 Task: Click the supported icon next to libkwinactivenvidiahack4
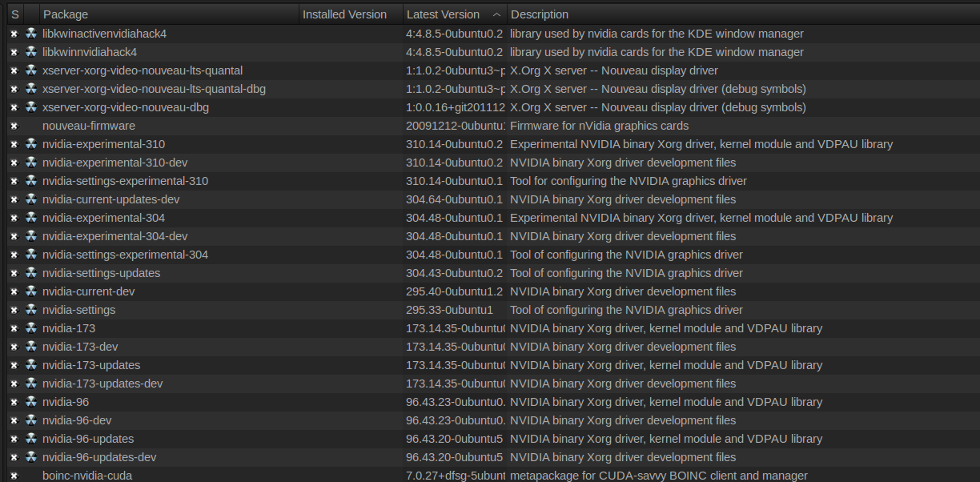[x=31, y=34]
